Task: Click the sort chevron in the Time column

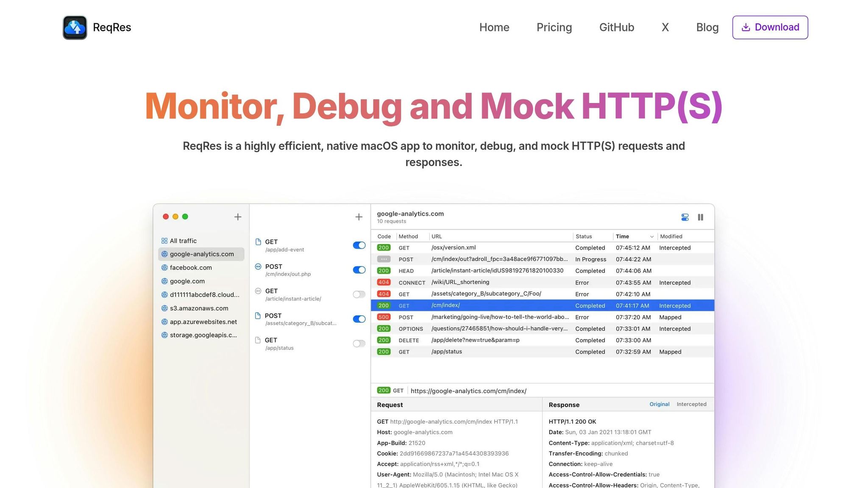Action: tap(652, 237)
